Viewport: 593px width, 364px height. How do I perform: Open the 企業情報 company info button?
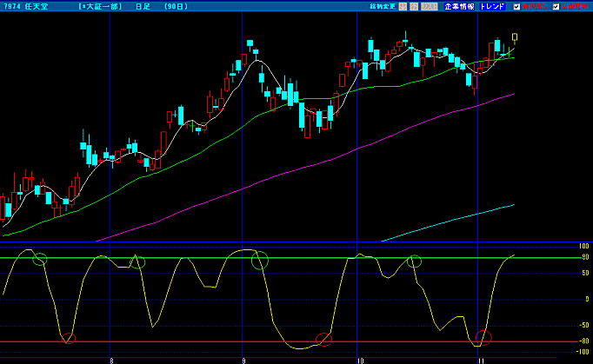coord(459,6)
